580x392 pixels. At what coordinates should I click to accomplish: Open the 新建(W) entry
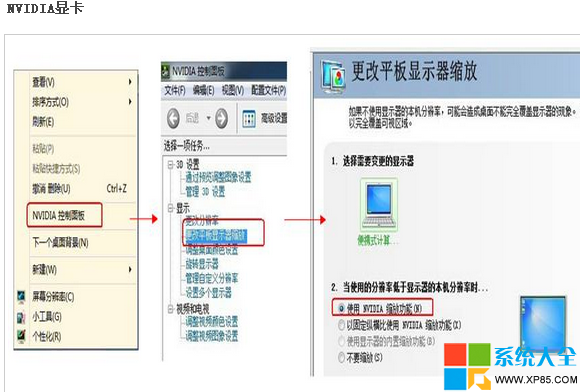tap(44, 270)
